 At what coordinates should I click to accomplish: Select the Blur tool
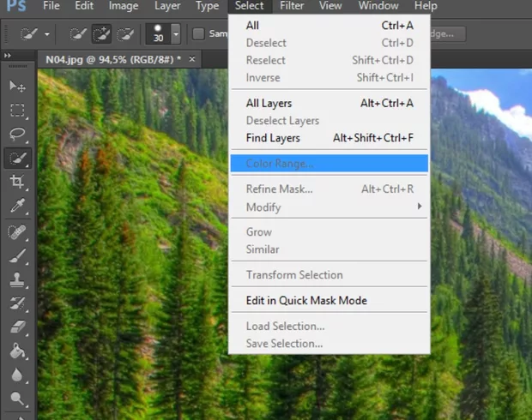click(x=17, y=375)
